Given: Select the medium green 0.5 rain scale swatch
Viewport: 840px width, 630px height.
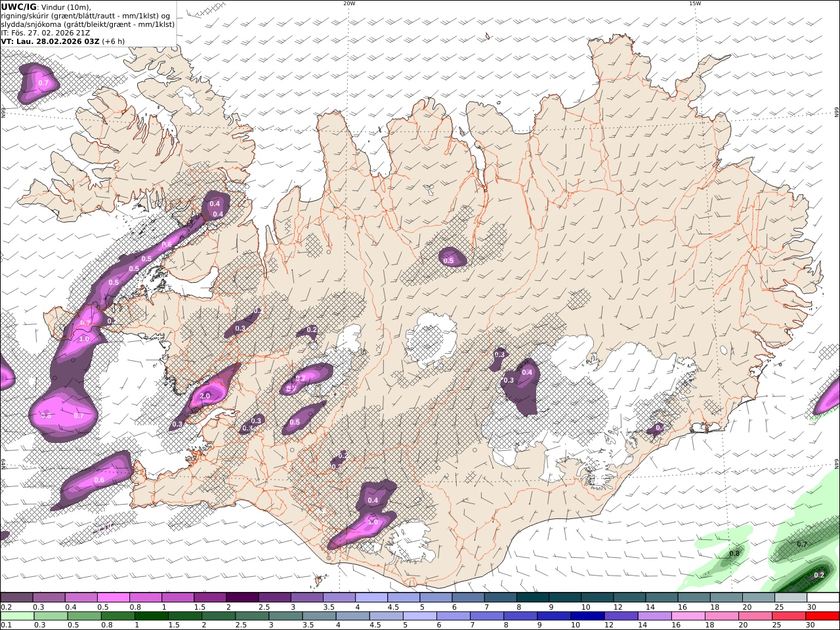Looking at the screenshot, I should pyautogui.click(x=84, y=616).
